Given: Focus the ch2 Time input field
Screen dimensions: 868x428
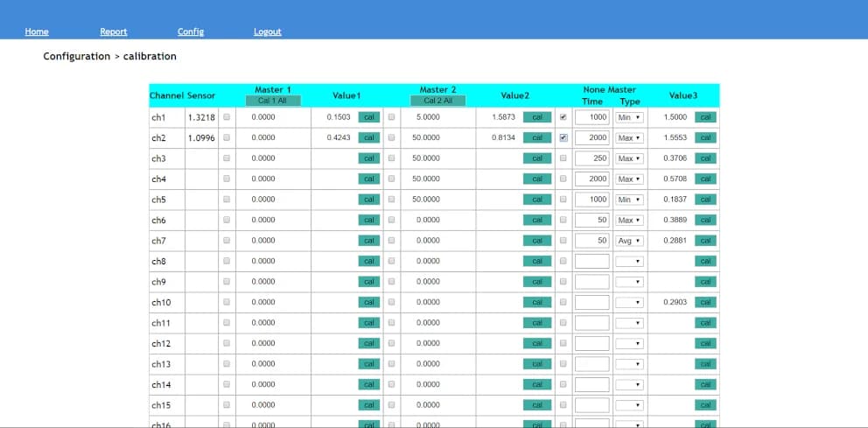Looking at the screenshot, I should [x=591, y=138].
